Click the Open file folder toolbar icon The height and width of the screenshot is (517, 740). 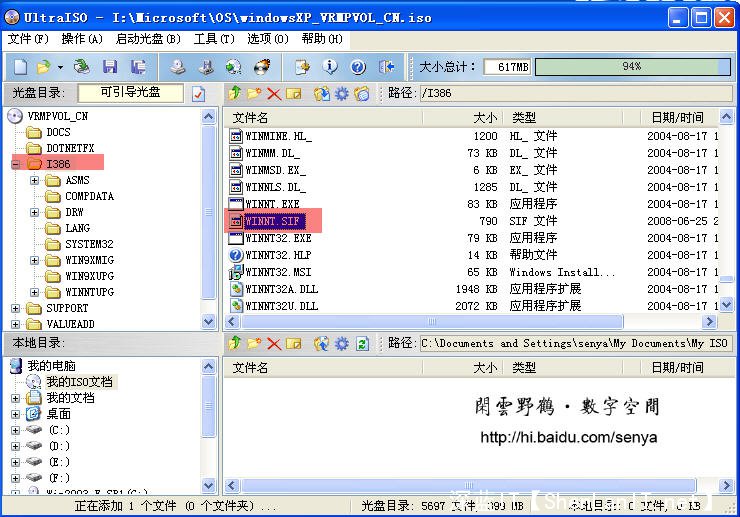point(44,67)
